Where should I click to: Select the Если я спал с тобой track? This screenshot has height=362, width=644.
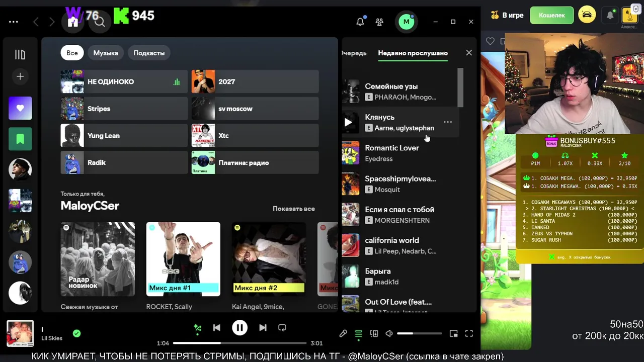tap(400, 215)
